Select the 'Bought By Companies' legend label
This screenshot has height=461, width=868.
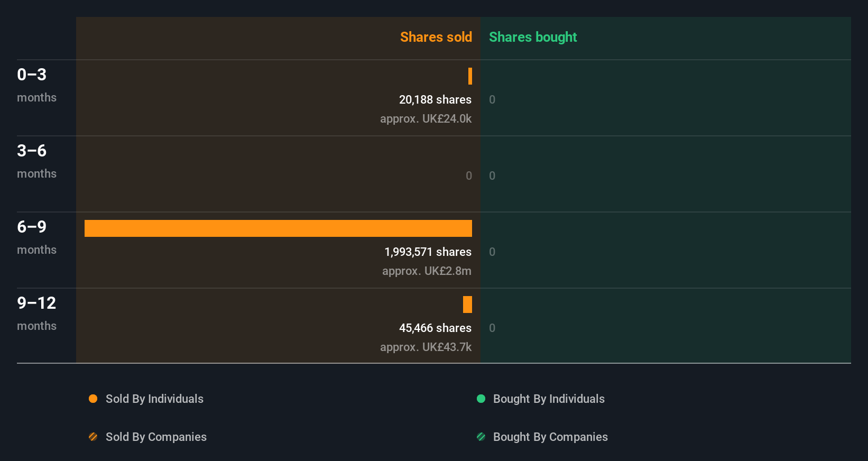[x=550, y=437]
